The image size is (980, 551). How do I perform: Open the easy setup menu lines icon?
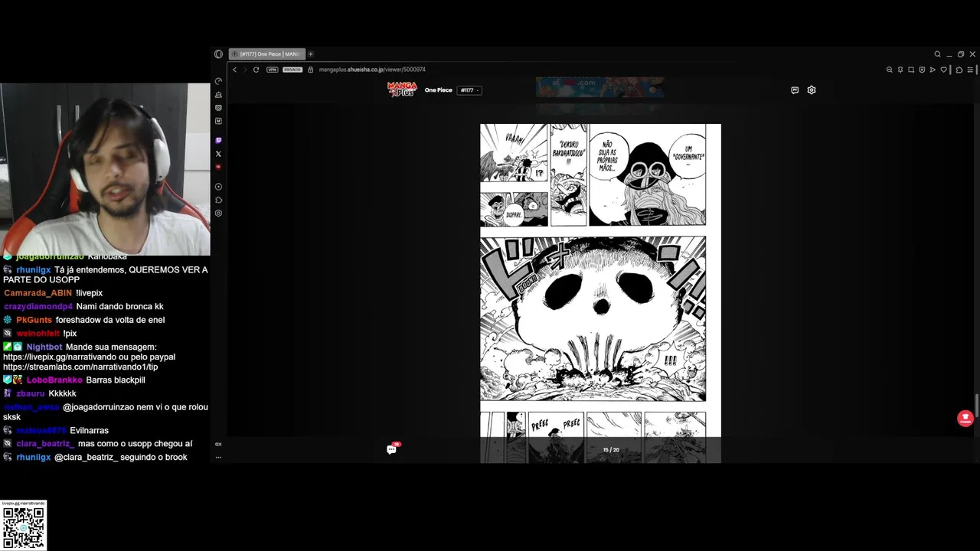click(970, 70)
